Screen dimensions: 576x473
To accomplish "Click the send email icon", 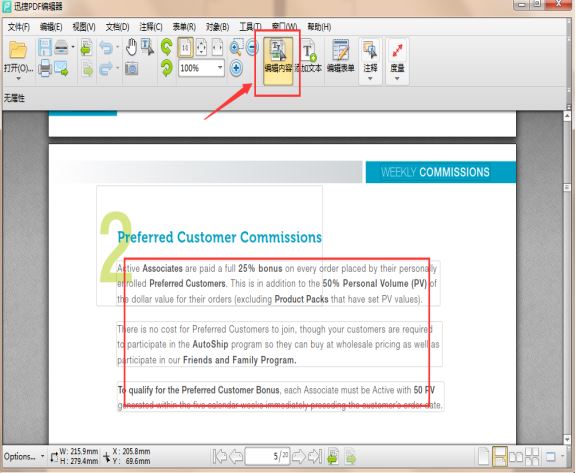I will (62, 69).
